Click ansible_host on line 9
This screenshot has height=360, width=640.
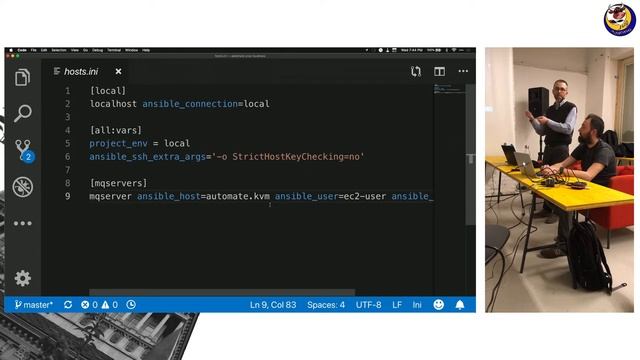coord(169,196)
